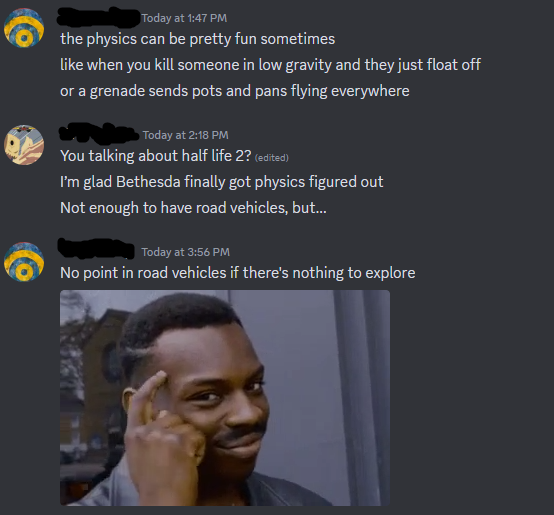
Task: Click the 'Today at 3:56 PM' timestamp
Action: point(185,252)
